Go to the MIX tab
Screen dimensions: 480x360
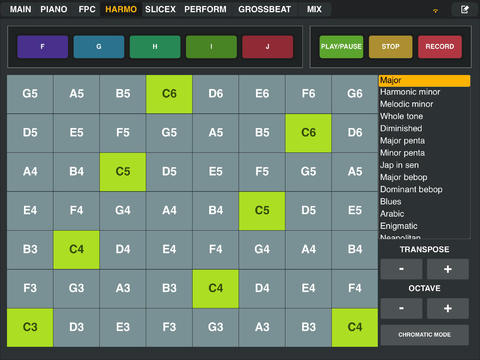(314, 9)
